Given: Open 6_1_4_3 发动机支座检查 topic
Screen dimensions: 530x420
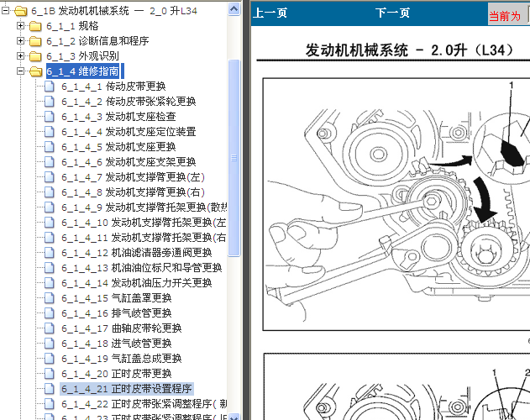Looking at the screenshot, I should point(118,117).
